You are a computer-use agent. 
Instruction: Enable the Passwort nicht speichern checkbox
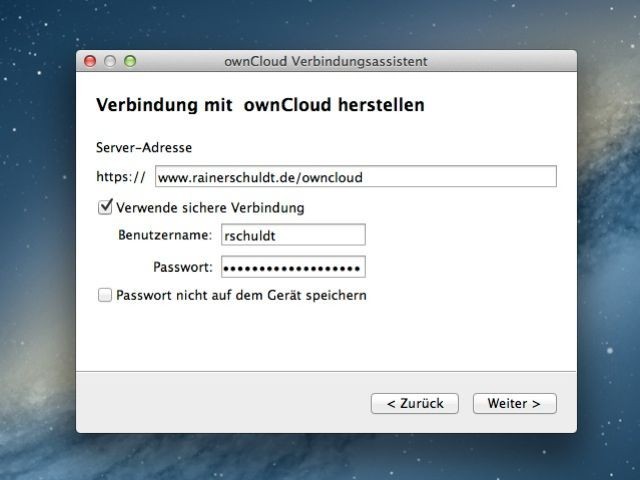(x=105, y=295)
